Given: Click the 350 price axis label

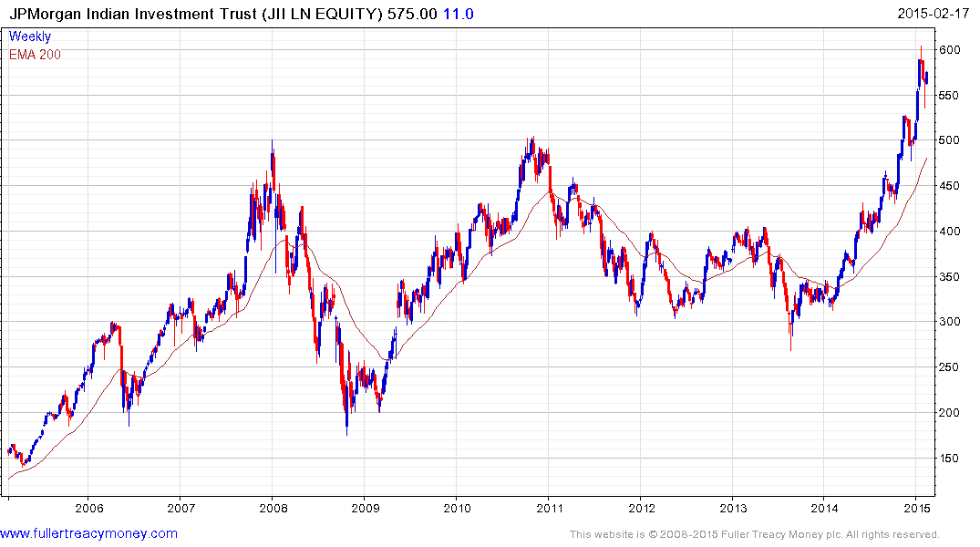Looking at the screenshot, I should (949, 277).
